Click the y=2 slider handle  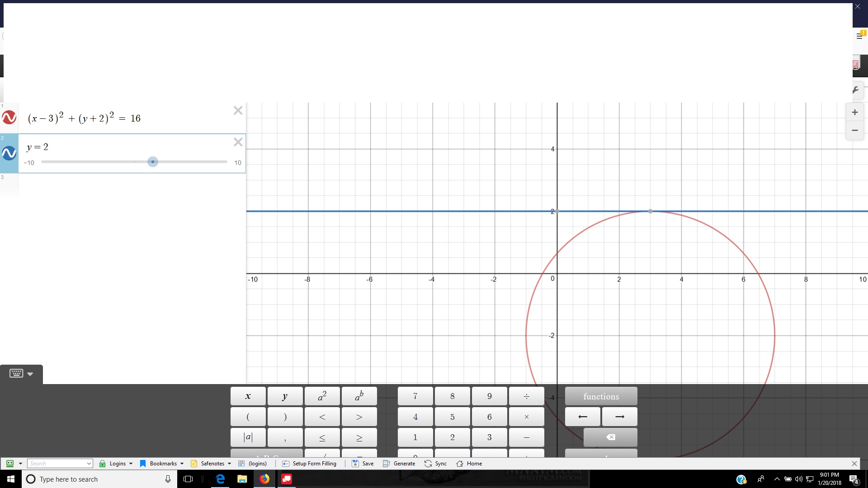(153, 162)
